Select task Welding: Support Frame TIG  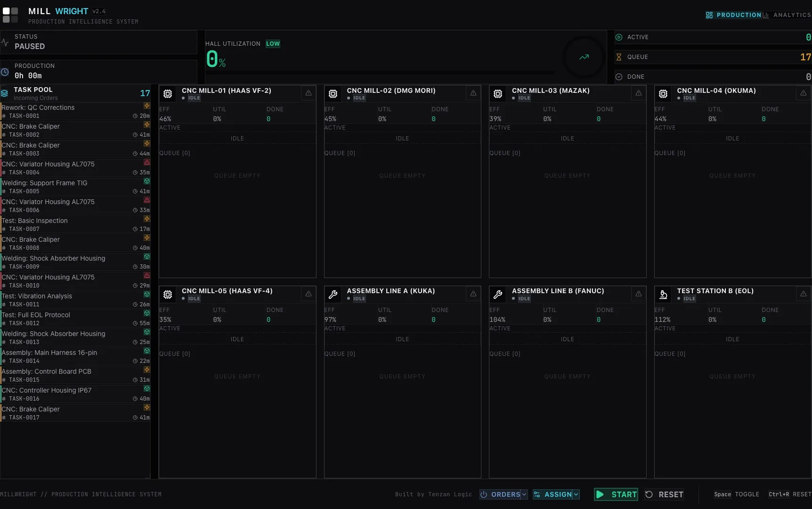click(x=75, y=187)
